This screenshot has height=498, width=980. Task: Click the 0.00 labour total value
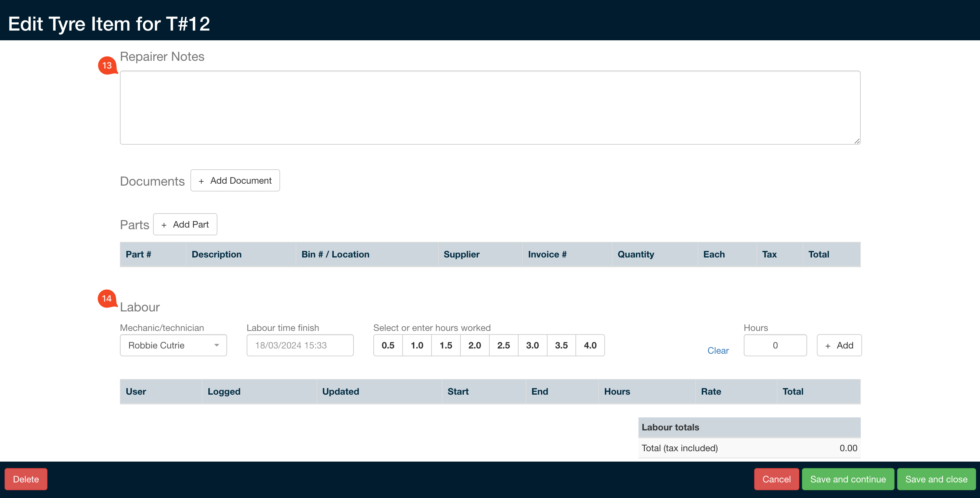848,448
